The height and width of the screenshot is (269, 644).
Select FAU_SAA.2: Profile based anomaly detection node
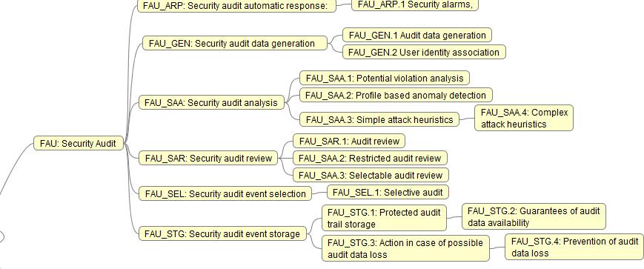396,96
